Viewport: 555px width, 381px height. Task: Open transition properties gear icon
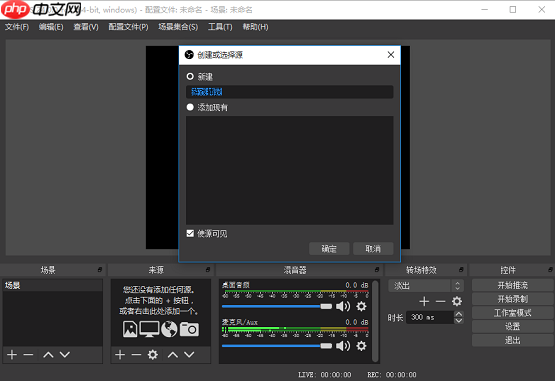click(457, 301)
